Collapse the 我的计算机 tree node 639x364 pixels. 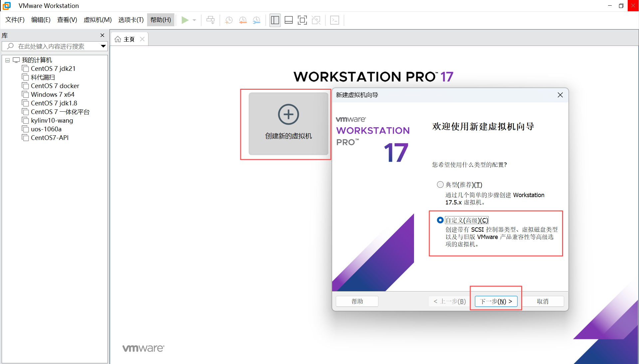click(7, 60)
